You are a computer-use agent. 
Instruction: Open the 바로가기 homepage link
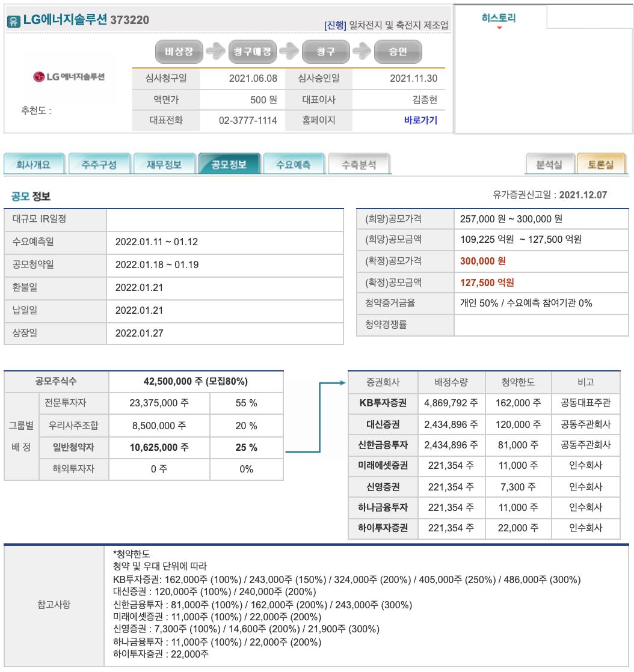click(x=420, y=120)
